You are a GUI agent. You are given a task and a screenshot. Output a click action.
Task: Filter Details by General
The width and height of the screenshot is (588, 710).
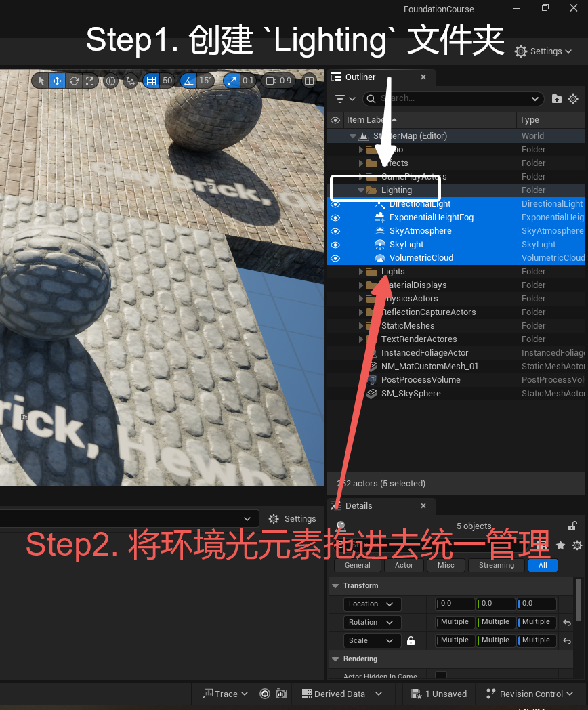click(x=358, y=565)
